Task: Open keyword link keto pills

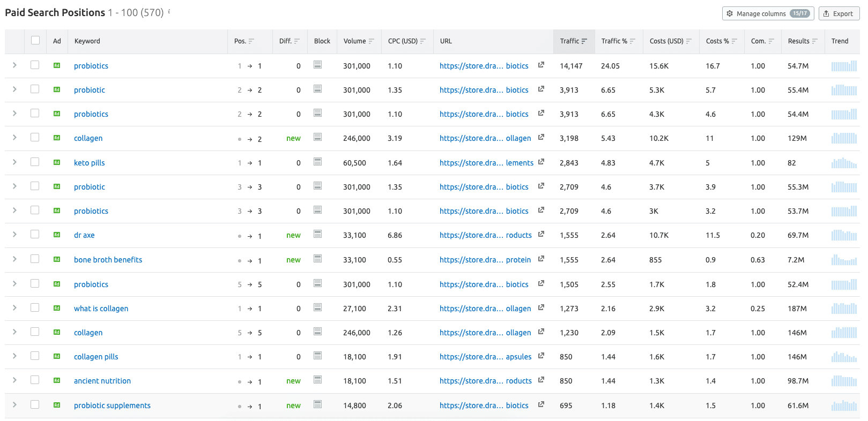Action: click(x=90, y=163)
